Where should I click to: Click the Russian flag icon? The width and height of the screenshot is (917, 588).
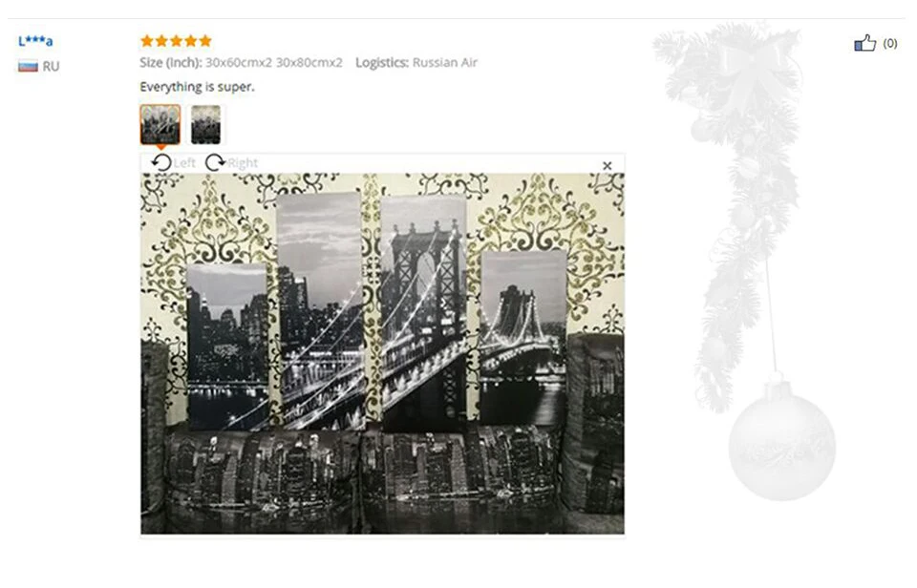pos(28,66)
